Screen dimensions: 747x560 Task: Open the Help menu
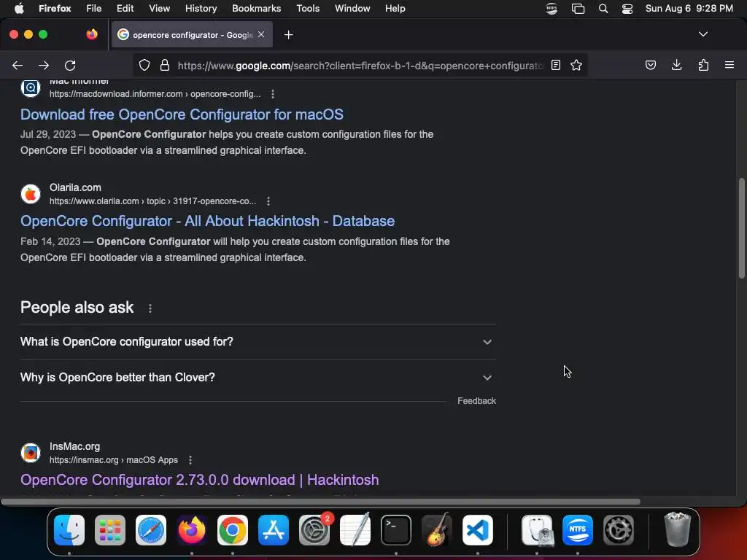point(395,9)
